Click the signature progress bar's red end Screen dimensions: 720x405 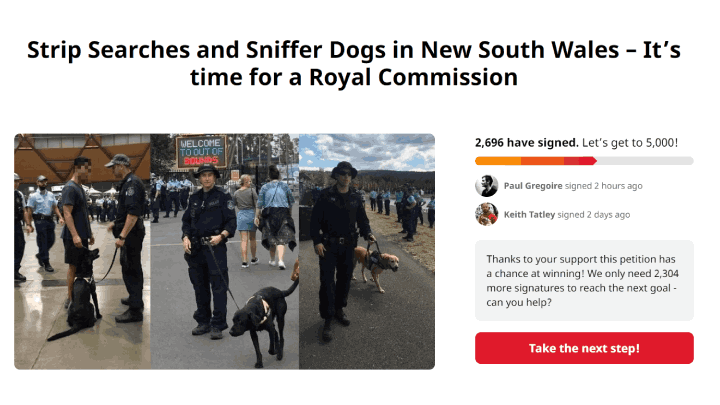click(x=580, y=161)
